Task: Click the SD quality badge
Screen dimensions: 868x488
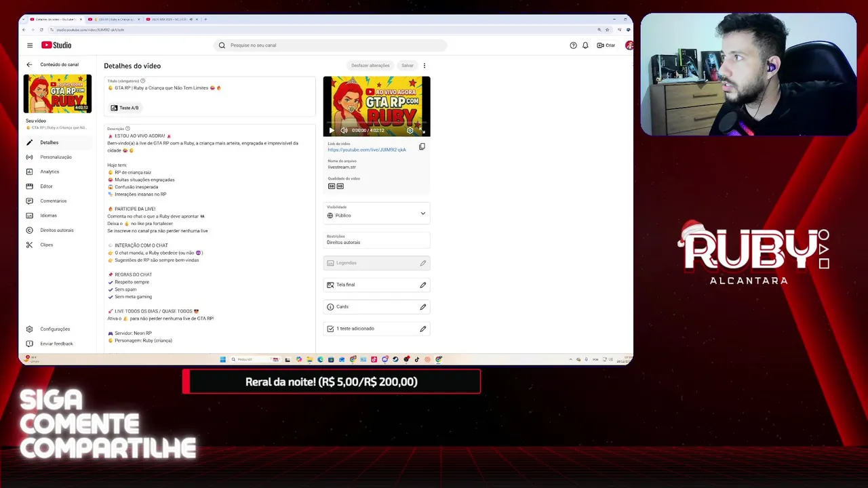Action: tap(332, 186)
